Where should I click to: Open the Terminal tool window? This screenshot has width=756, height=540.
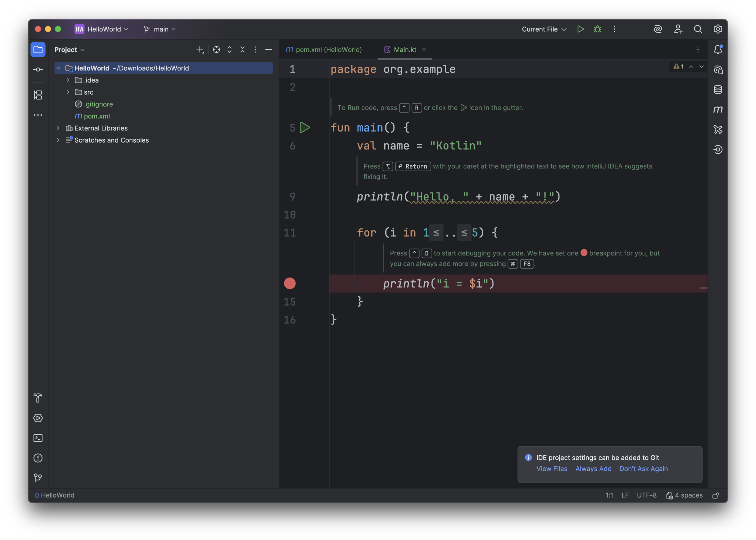[x=38, y=438]
